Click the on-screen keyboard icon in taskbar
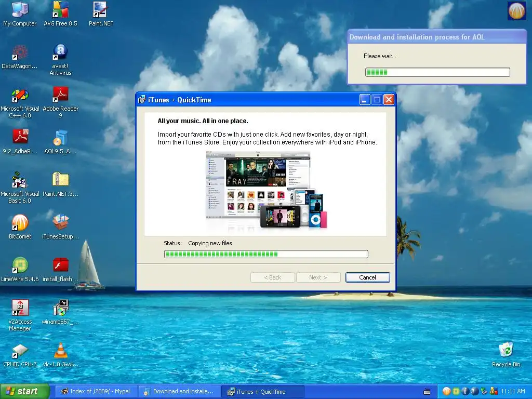532x399 pixels. [x=427, y=392]
